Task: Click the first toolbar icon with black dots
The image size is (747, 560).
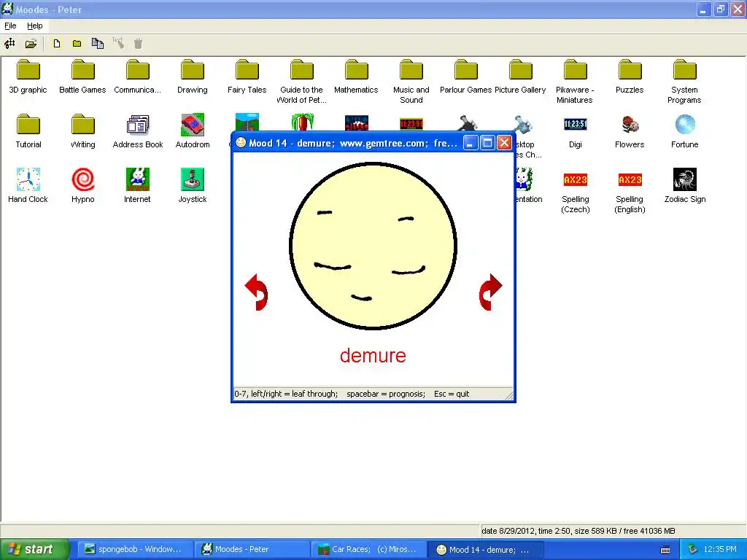Action: click(x=9, y=44)
